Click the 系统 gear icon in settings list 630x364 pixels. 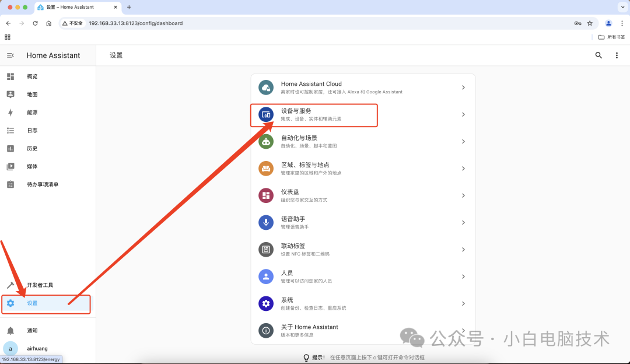coord(266,303)
